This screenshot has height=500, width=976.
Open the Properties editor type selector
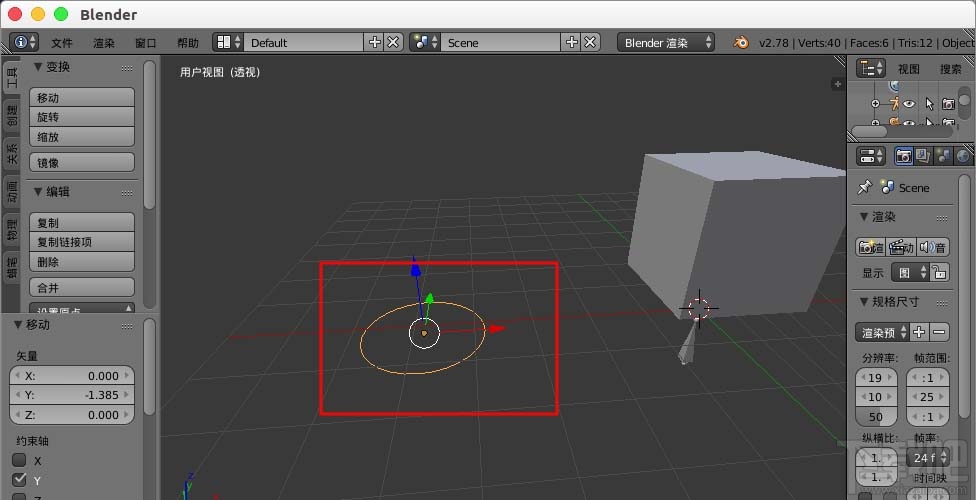point(870,156)
